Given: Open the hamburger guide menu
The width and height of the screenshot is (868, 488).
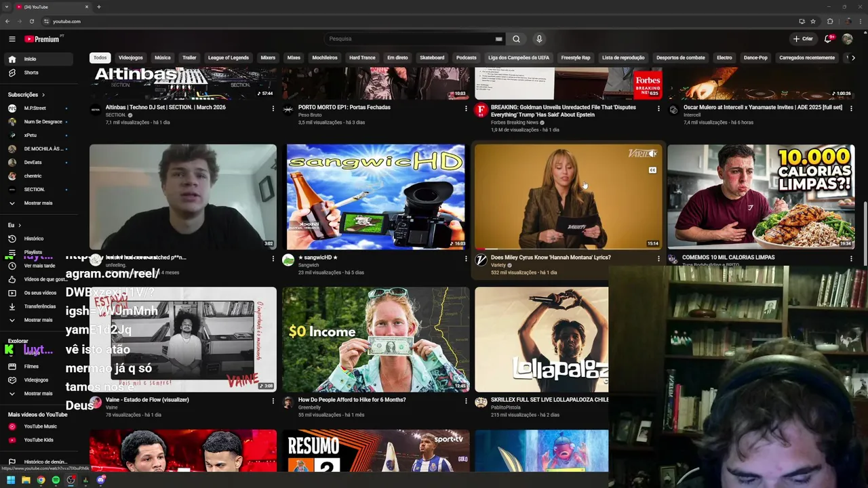Looking at the screenshot, I should point(12,39).
